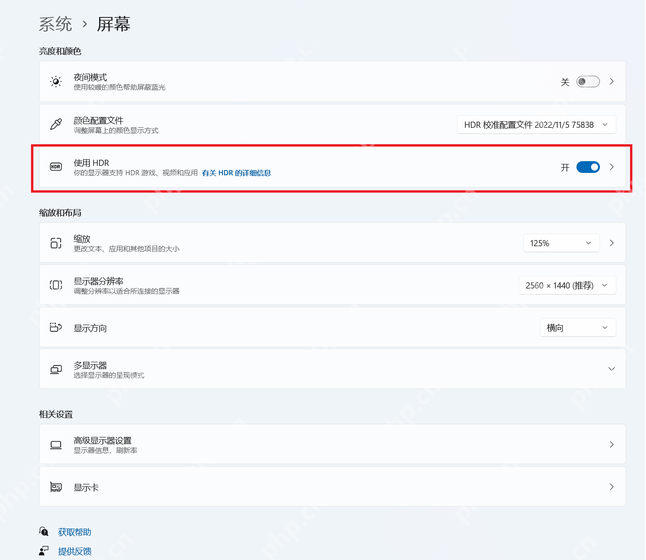Viewport: 646px width, 560px height.
Task: Click the display orientation (显示方向) icon
Action: 56,328
